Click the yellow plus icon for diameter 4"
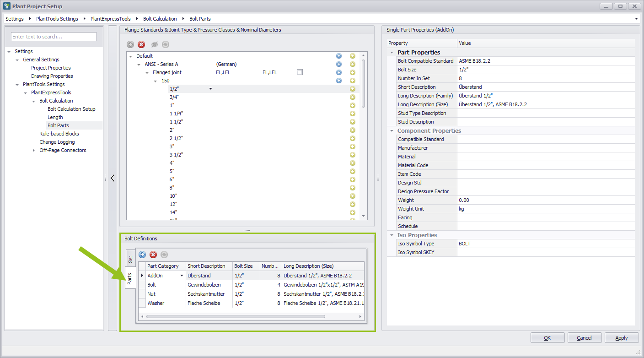Screen dimensions: 644x358 tap(353, 163)
